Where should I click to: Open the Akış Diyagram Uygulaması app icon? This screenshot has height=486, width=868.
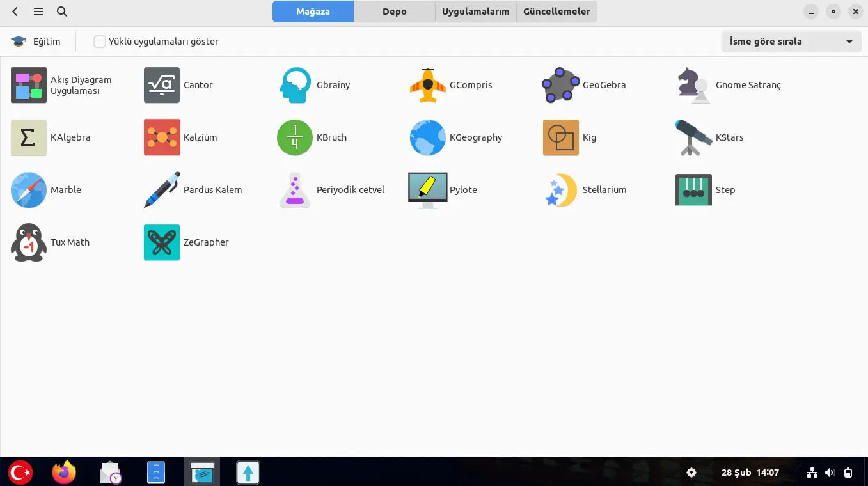pos(29,85)
